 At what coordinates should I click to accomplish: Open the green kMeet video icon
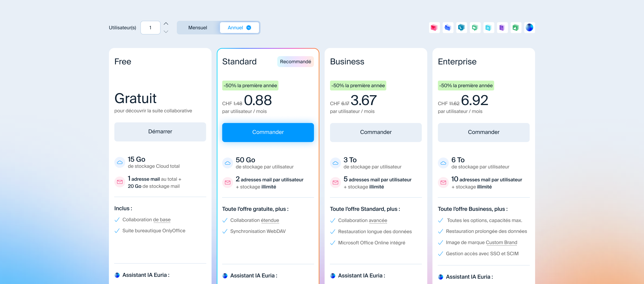coord(475,27)
